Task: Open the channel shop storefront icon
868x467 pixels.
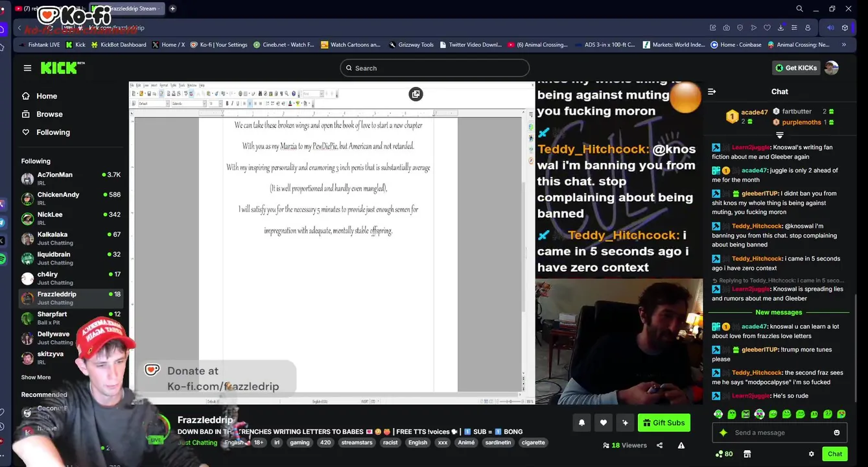Action: pos(747,454)
